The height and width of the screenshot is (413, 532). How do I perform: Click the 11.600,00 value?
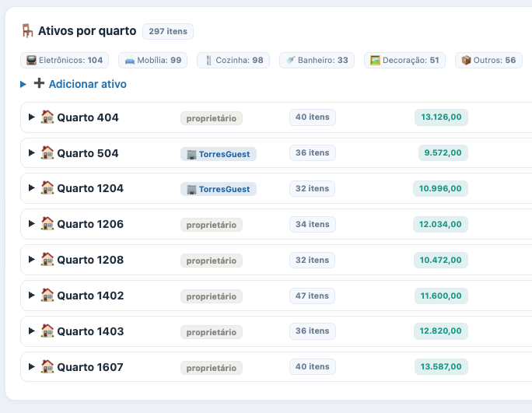pos(441,296)
